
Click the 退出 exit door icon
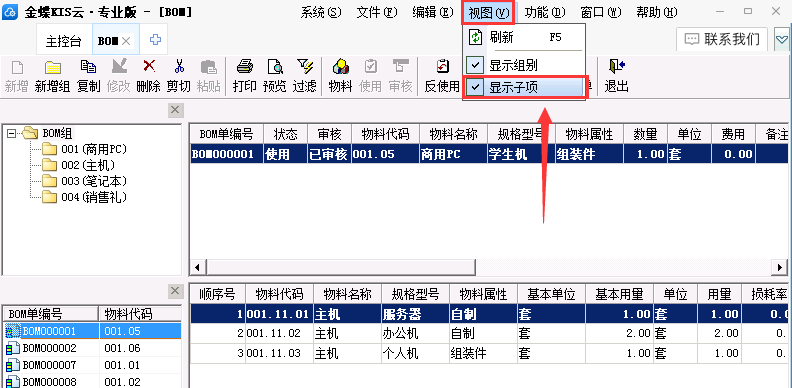coord(617,76)
